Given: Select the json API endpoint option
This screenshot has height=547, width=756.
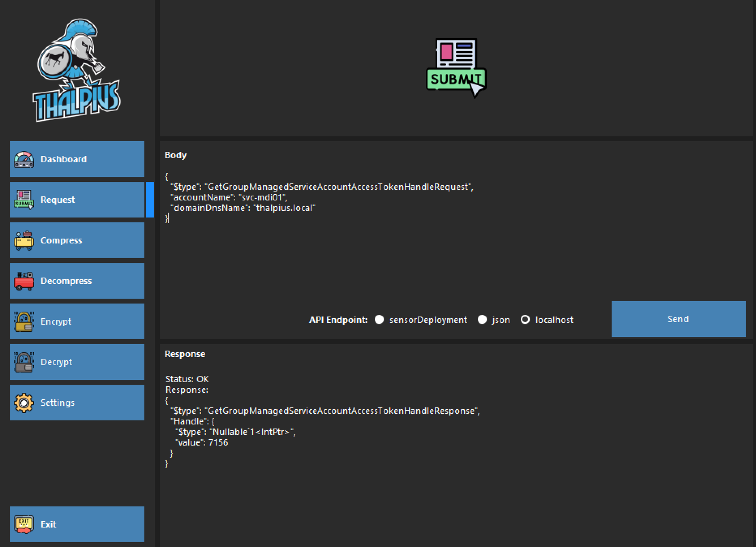Looking at the screenshot, I should tap(482, 320).
